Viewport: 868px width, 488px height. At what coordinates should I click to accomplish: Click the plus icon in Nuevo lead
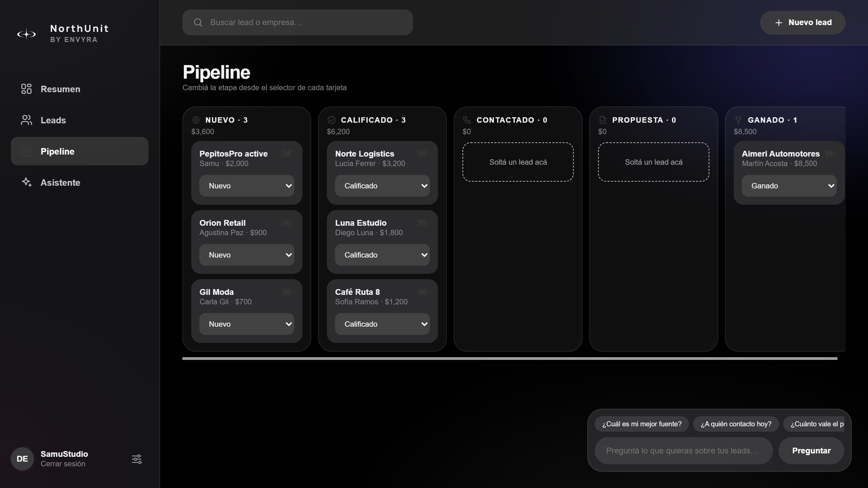tap(779, 23)
